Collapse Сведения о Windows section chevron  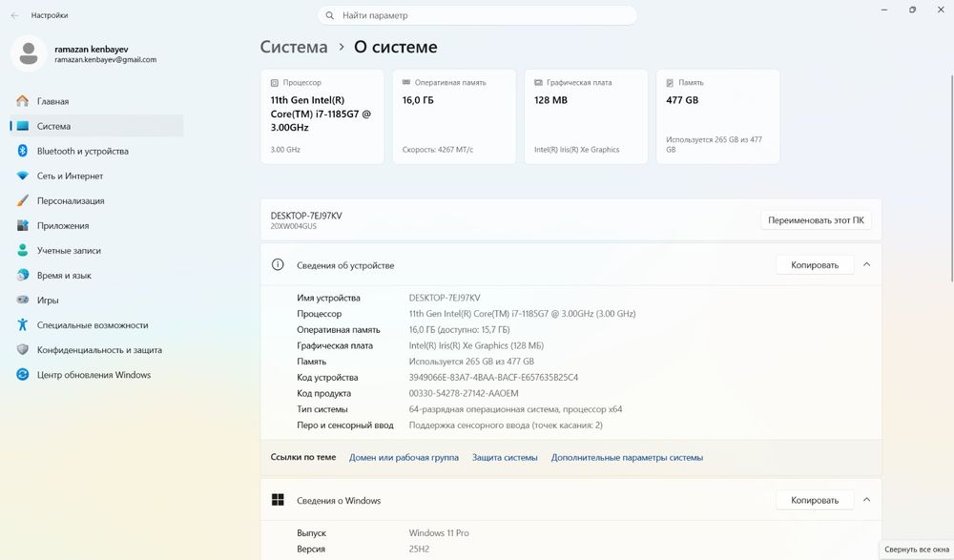point(867,500)
